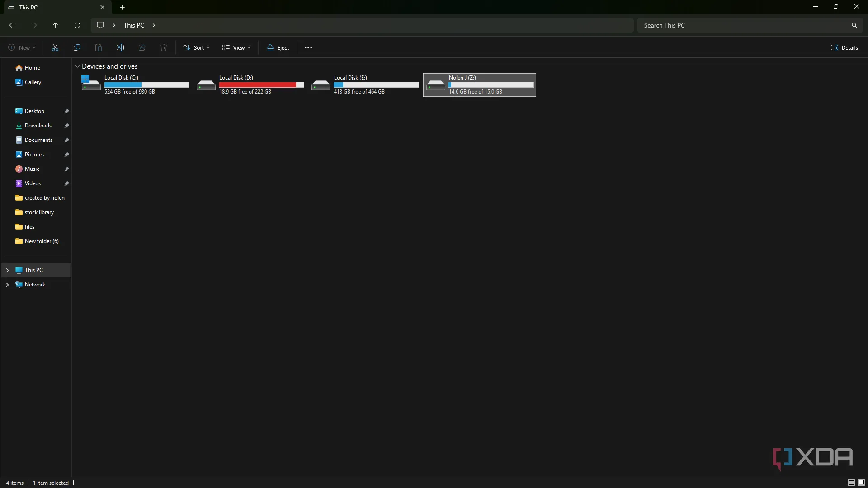The image size is (868, 488).
Task: Open the New dropdown menu
Action: (x=22, y=47)
